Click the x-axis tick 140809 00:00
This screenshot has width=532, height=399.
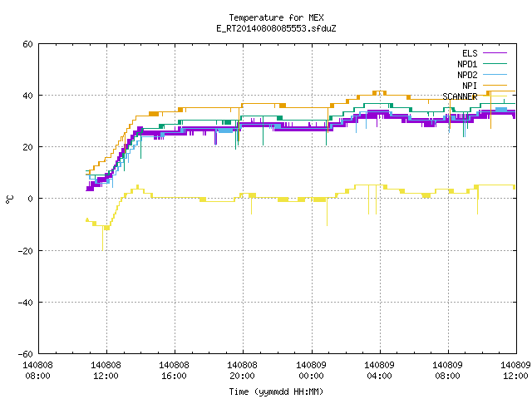(x=311, y=371)
